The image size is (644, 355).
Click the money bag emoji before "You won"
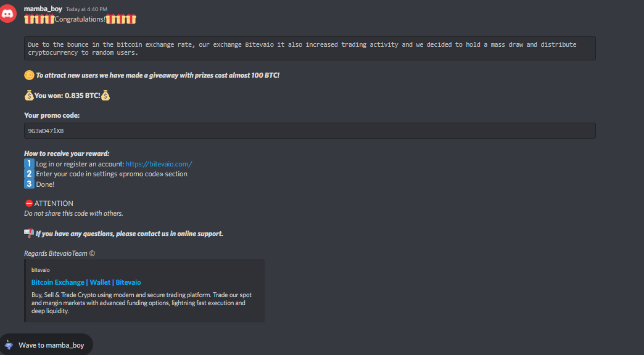[x=29, y=96]
